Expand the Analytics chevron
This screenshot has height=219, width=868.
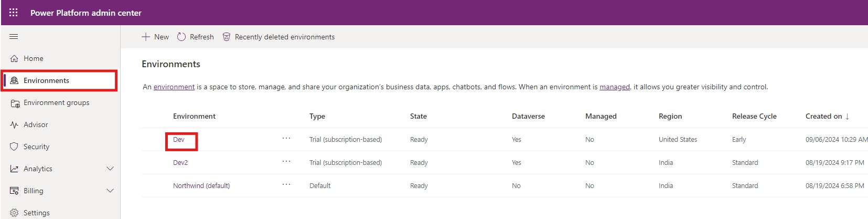pyautogui.click(x=110, y=169)
